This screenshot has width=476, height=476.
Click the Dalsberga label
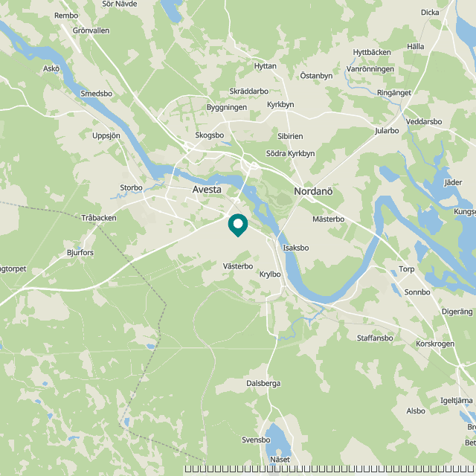tap(263, 384)
